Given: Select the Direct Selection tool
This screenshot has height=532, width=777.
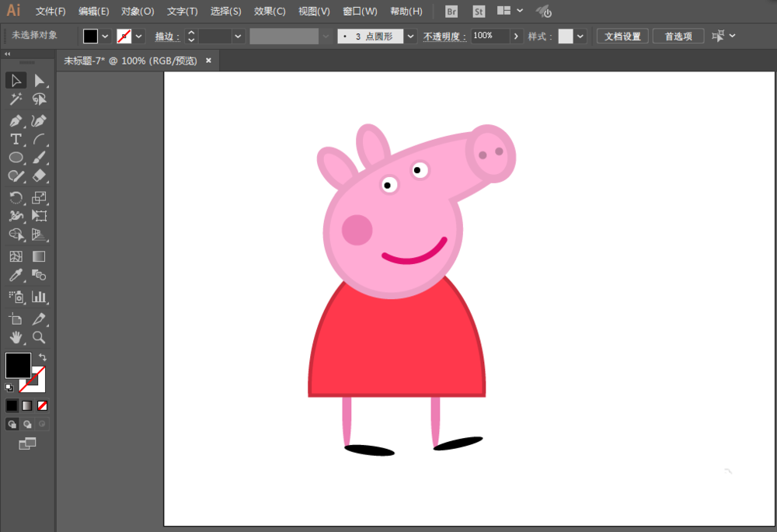Looking at the screenshot, I should [39, 80].
